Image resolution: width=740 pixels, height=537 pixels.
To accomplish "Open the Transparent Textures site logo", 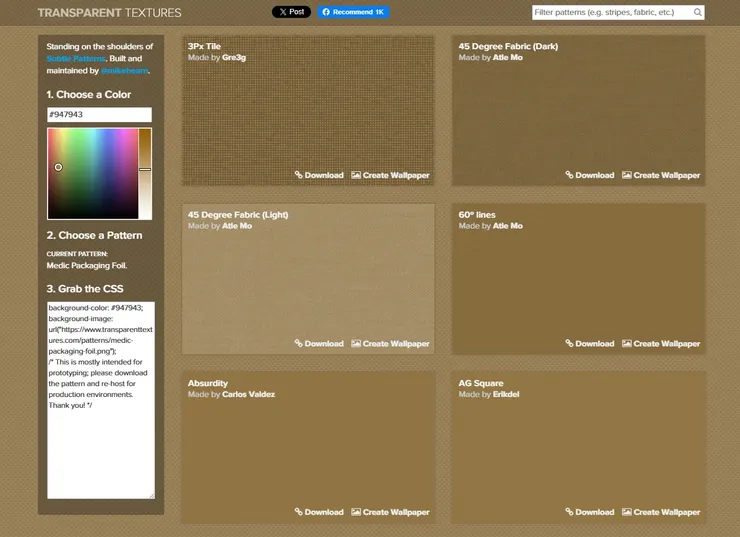I will tap(109, 13).
